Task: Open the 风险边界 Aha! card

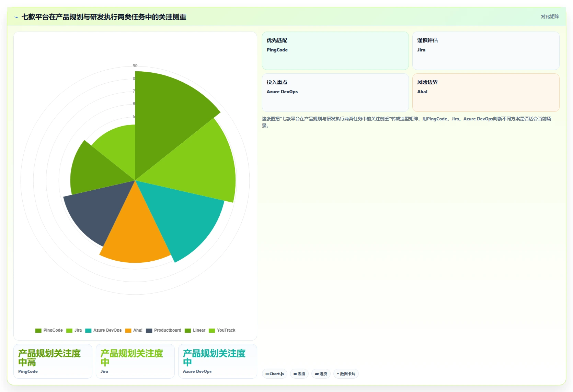Action: pos(486,93)
